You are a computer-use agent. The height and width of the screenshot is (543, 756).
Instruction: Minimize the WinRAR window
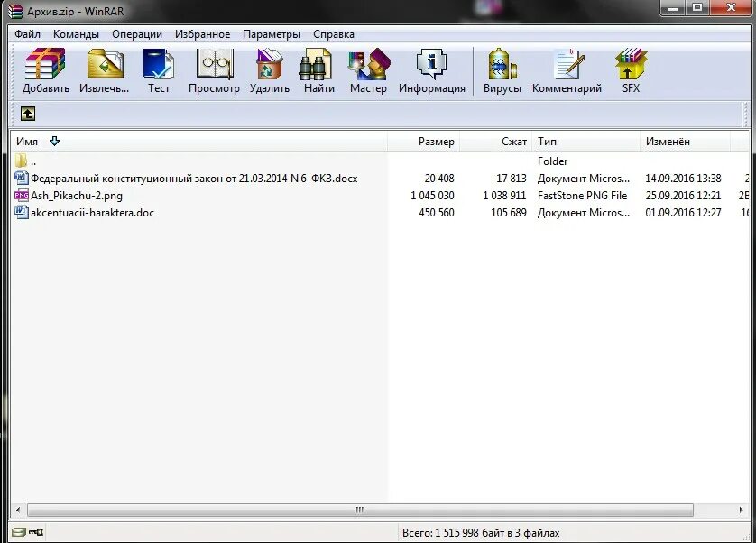point(673,8)
